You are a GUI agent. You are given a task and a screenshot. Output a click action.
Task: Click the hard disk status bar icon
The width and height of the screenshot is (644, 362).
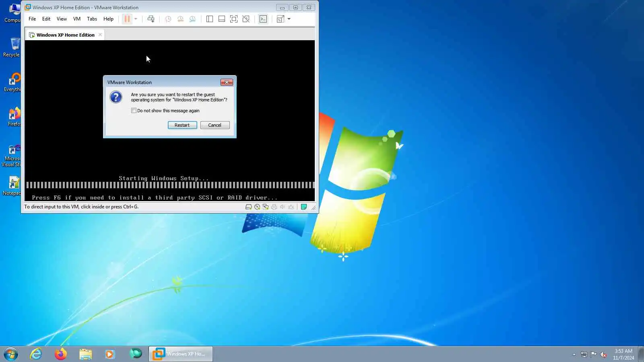(249, 207)
